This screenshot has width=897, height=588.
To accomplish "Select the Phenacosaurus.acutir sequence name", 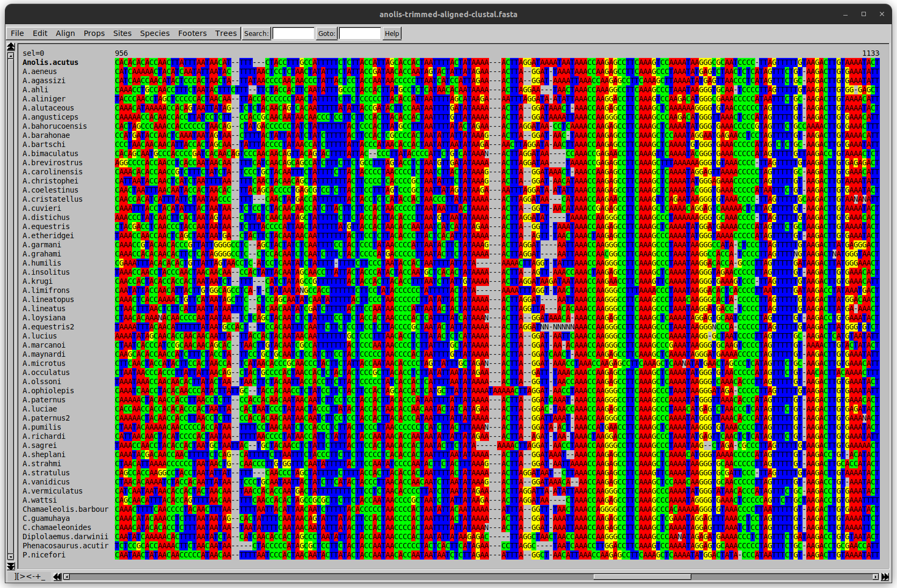I will click(65, 546).
